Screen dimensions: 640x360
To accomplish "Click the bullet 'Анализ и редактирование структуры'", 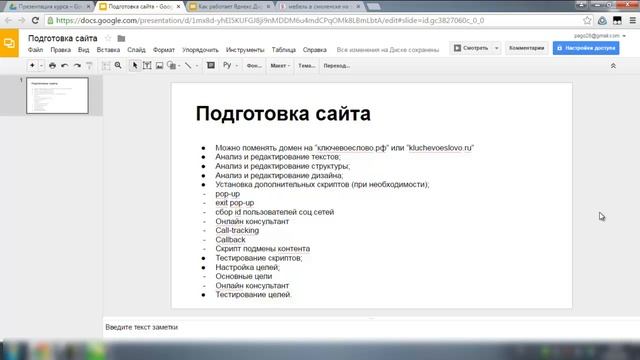I will pyautogui.click(x=282, y=166).
